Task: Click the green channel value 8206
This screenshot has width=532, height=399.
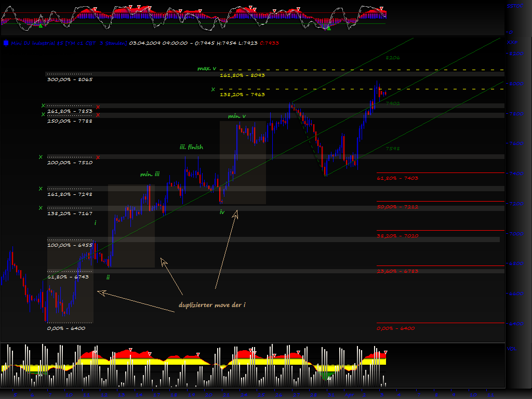Action: [x=393, y=58]
